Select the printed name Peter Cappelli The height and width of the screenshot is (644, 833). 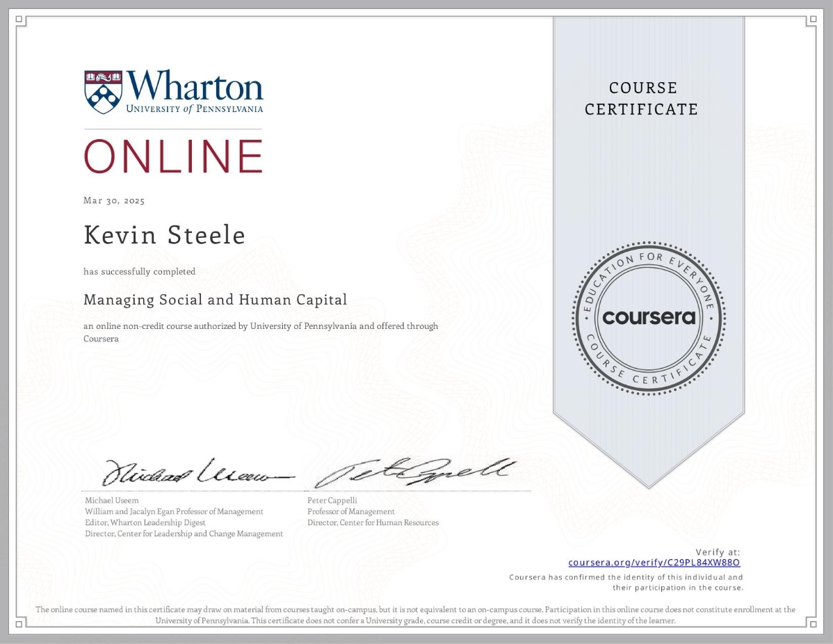[332, 501]
